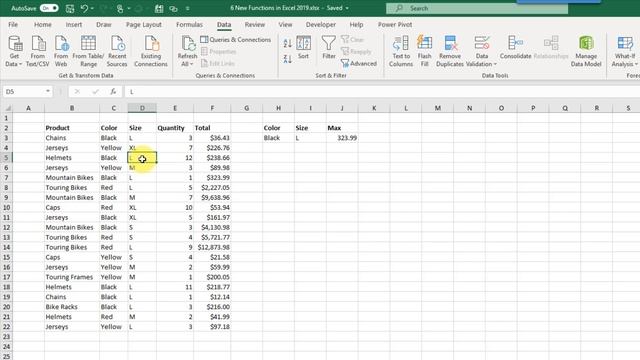Click the Help tab
This screenshot has height=360, width=640.
pyautogui.click(x=356, y=24)
